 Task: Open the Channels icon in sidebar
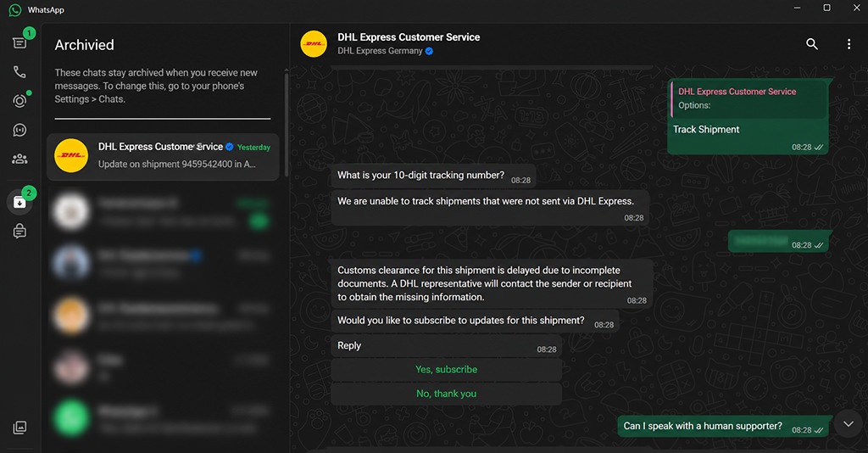(x=19, y=130)
